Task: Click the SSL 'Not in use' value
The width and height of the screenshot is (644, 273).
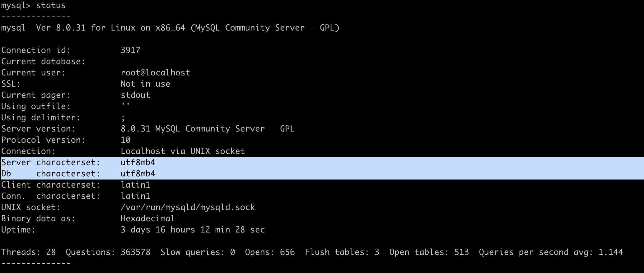Action: coord(145,84)
